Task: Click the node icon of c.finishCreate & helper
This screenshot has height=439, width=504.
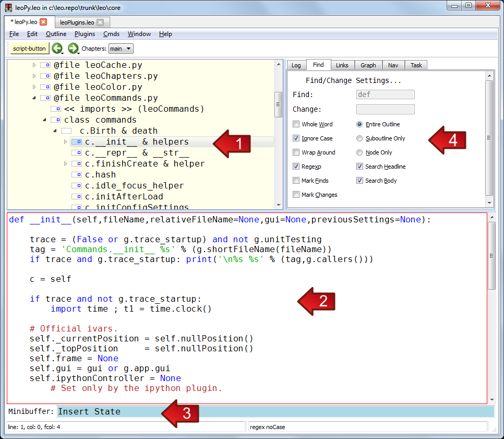Action: (x=77, y=163)
